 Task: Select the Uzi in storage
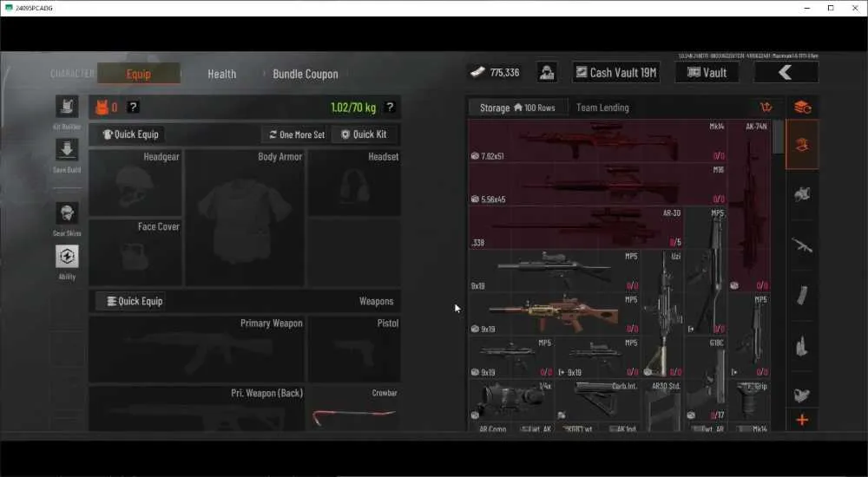(662, 314)
